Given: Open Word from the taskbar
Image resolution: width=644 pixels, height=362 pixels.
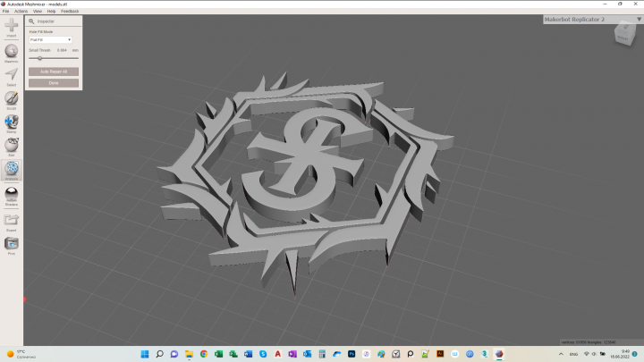Looking at the screenshot, I should coord(248,354).
